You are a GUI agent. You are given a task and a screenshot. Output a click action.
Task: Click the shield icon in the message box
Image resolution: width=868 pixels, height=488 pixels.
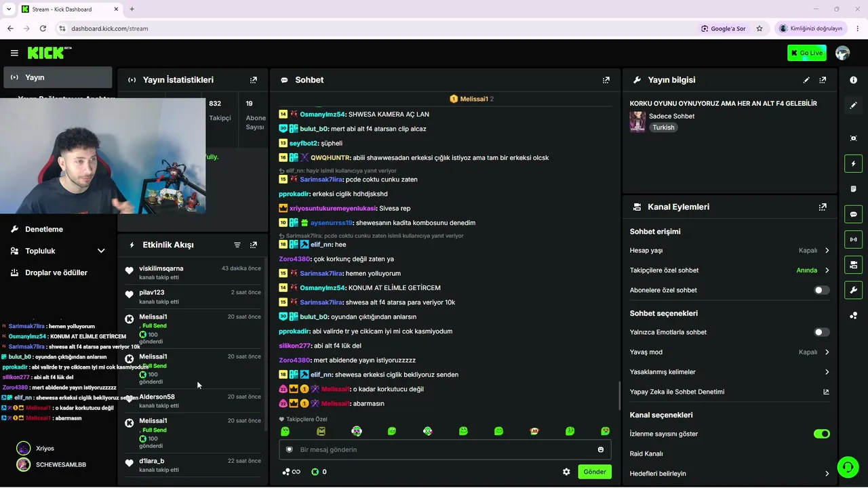coord(290,449)
